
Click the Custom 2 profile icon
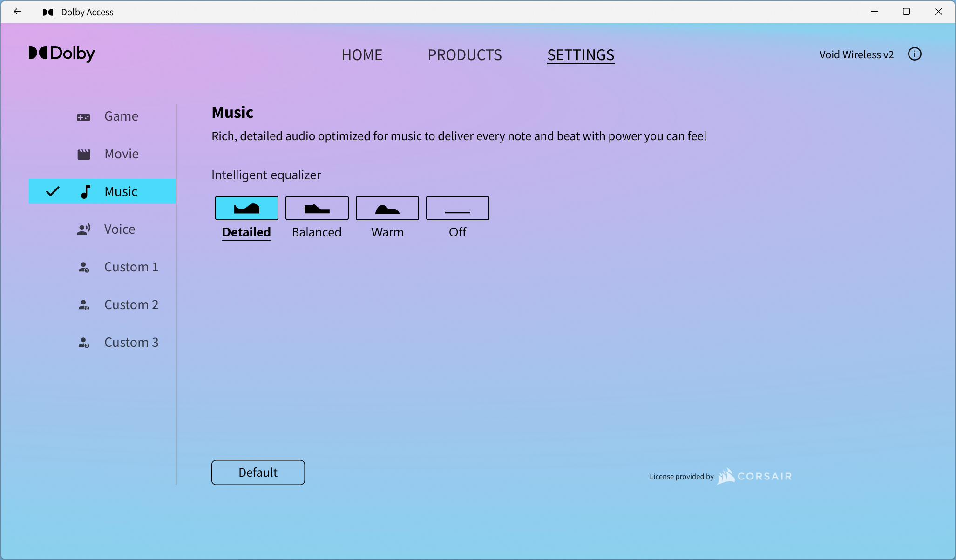[84, 305]
